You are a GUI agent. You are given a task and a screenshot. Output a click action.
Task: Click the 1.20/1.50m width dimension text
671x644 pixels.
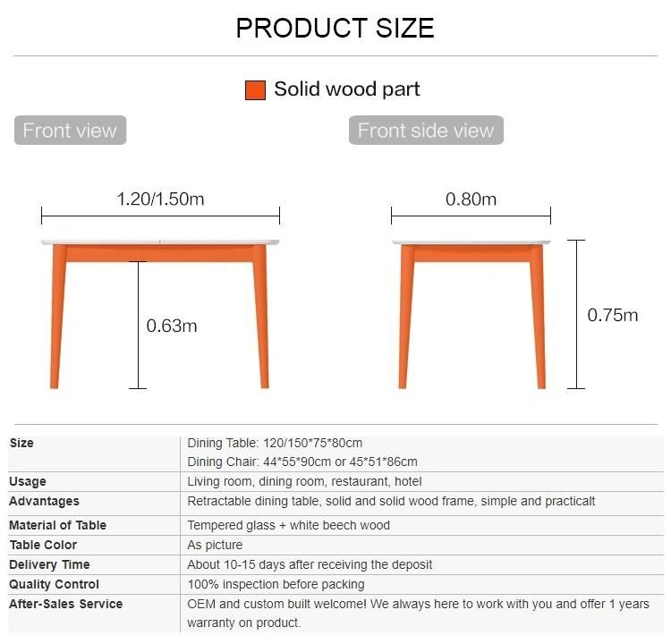[x=160, y=199]
